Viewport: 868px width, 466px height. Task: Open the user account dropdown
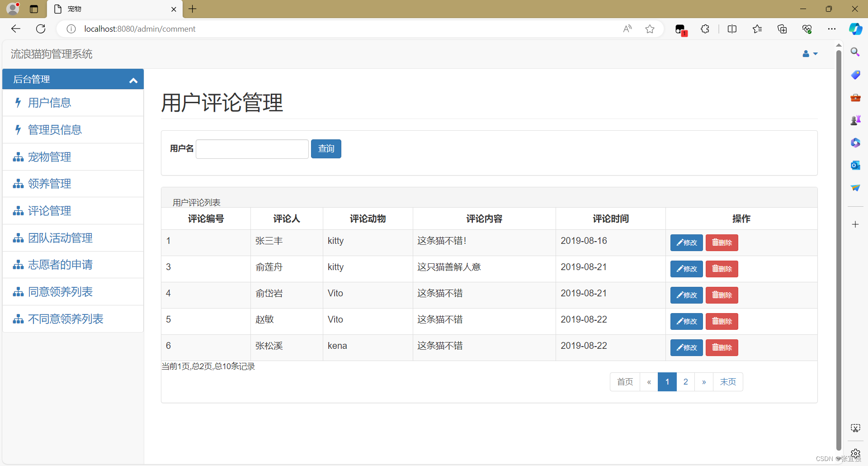click(810, 54)
